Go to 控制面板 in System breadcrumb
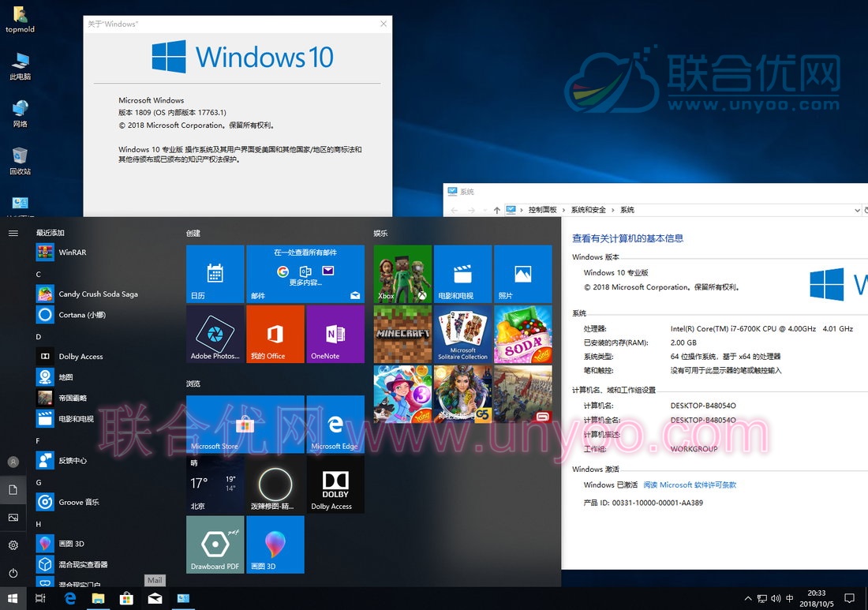This screenshot has width=868, height=610. 542,210
